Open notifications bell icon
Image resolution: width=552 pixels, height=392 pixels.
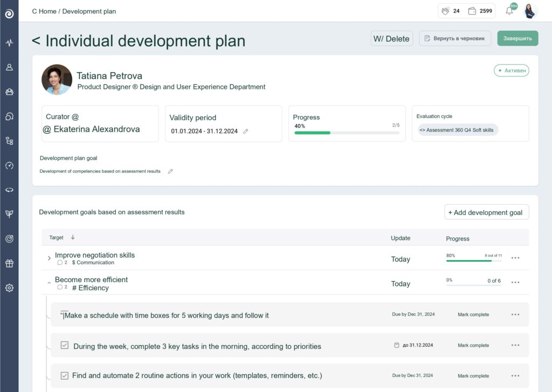coord(510,10)
